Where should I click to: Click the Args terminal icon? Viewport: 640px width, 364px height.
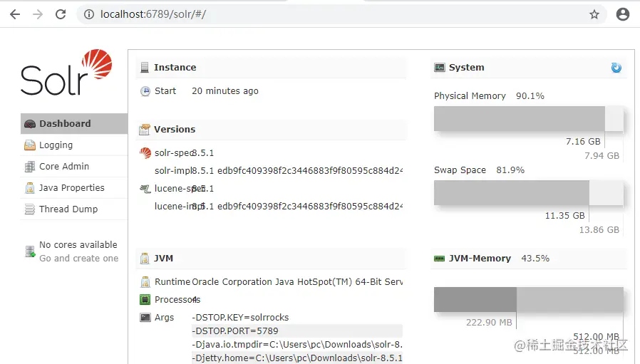pos(145,317)
